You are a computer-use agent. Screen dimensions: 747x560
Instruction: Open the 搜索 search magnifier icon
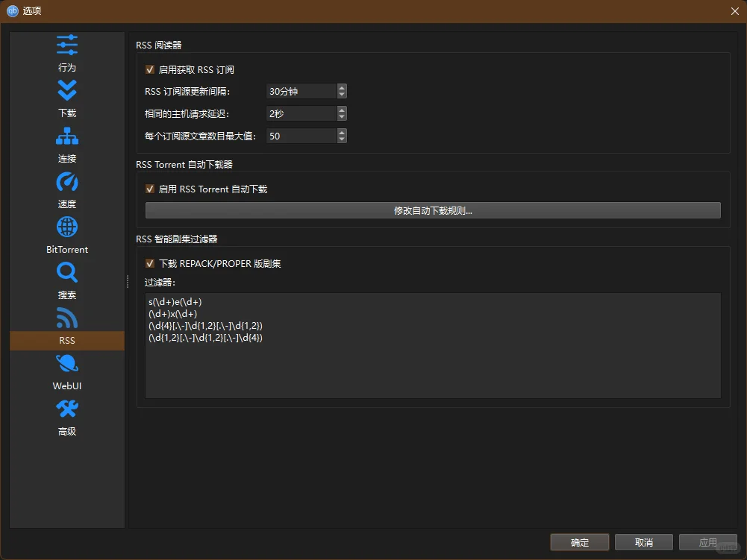pos(66,272)
